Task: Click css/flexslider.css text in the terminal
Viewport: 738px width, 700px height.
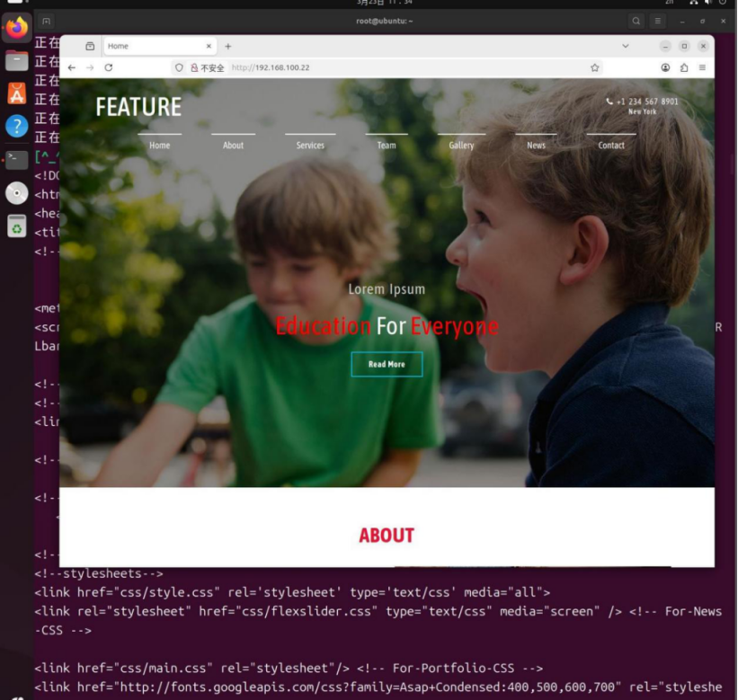Action: click(x=308, y=612)
